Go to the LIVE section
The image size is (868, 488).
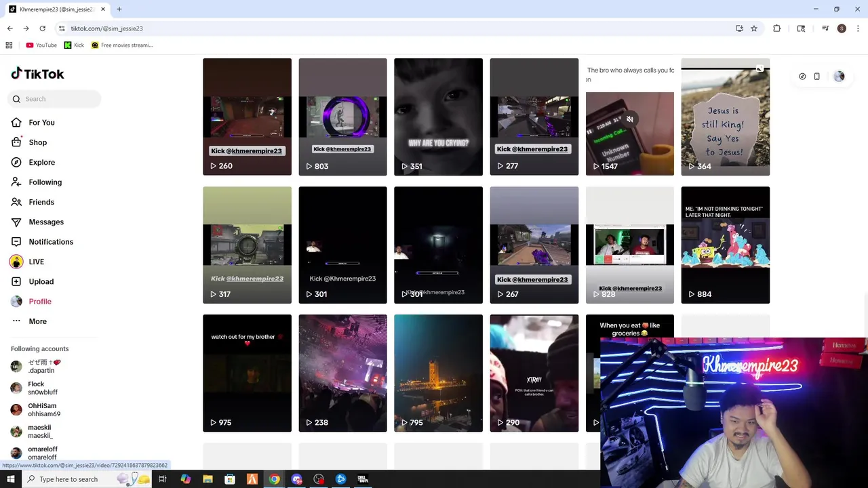(36, 262)
